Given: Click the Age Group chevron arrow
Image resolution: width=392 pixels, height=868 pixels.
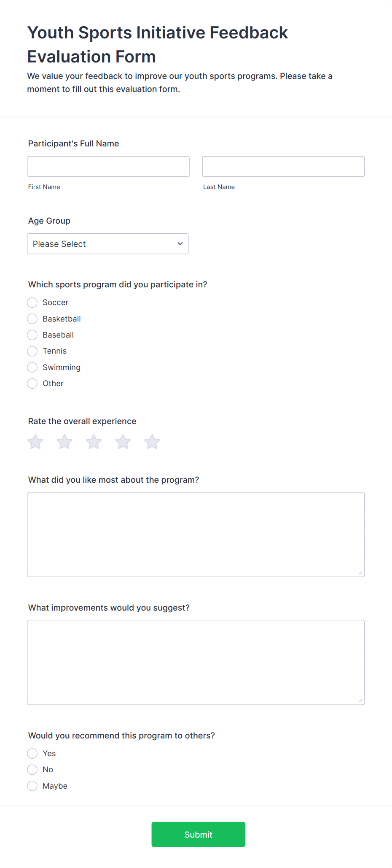Looking at the screenshot, I should point(180,244).
